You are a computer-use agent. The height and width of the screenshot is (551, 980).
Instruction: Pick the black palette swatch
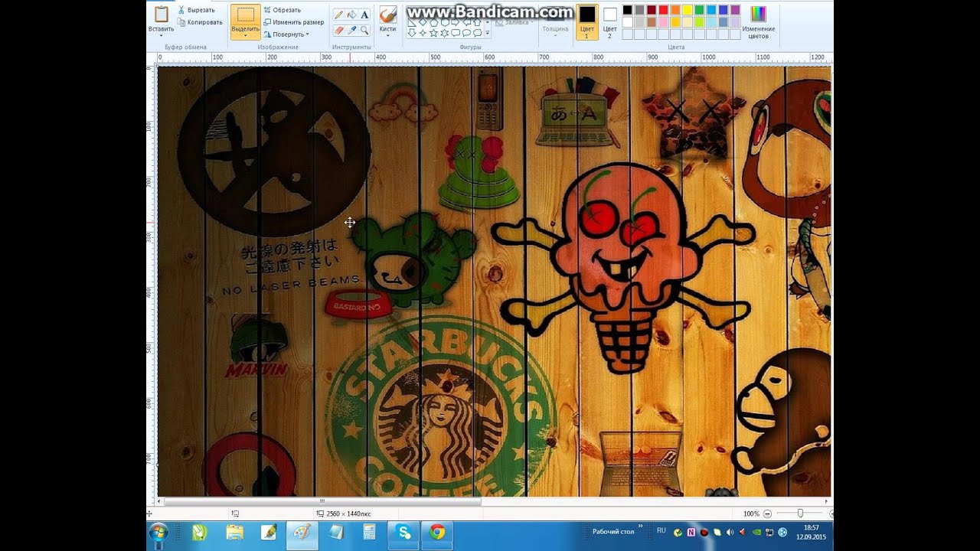[x=627, y=10]
